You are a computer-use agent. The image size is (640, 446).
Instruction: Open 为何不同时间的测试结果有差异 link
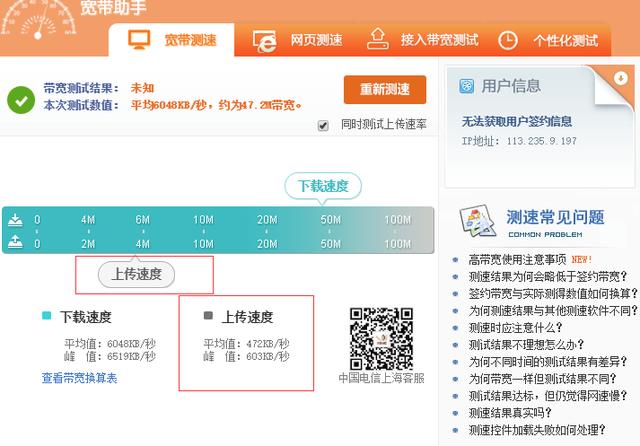[548, 362]
